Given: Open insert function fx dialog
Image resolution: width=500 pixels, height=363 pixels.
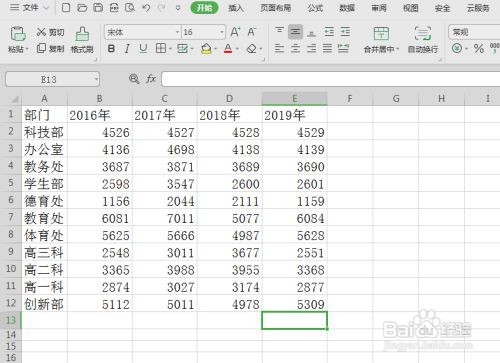Looking at the screenshot, I should tap(151, 79).
